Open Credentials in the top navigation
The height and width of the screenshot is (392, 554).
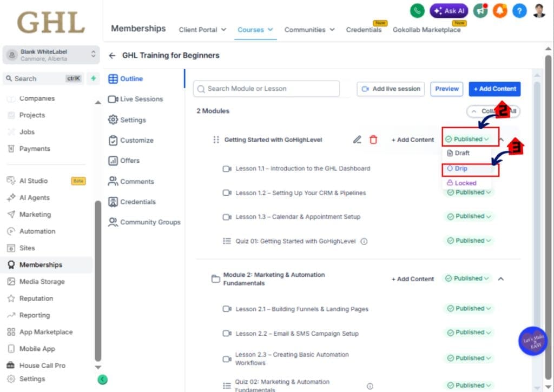click(x=364, y=30)
